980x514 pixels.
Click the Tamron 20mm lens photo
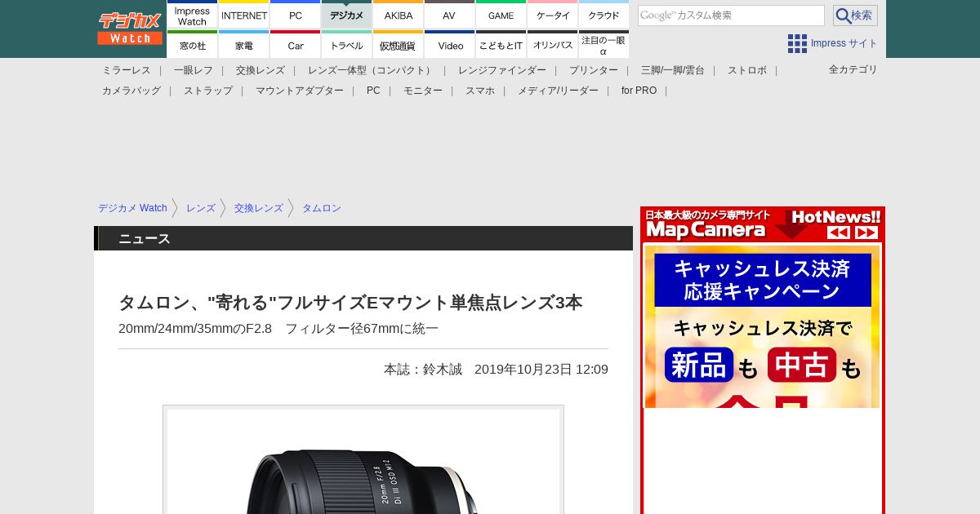tap(363, 461)
